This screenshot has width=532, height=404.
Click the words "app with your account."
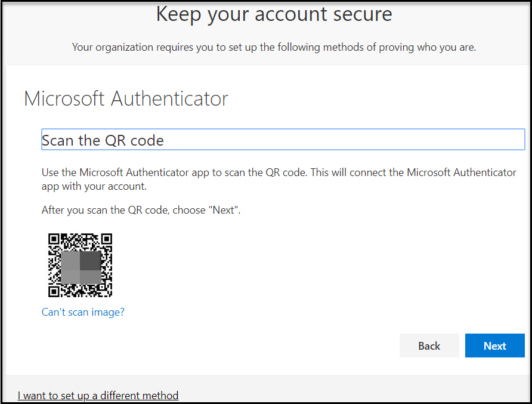(94, 186)
